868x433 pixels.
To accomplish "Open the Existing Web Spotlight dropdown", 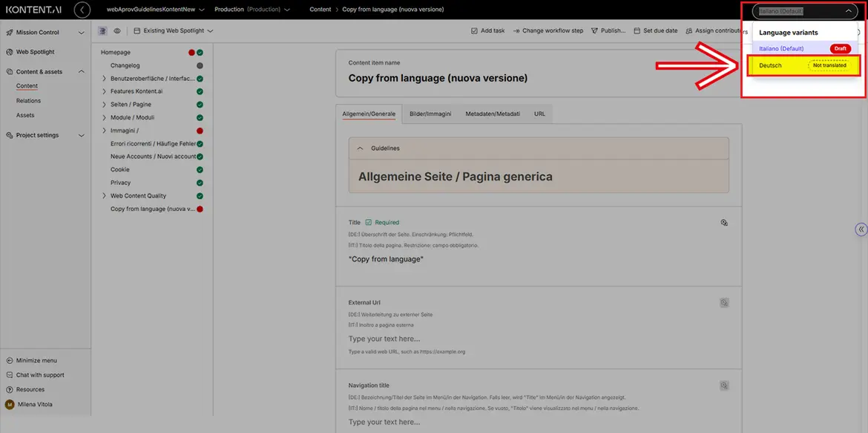I will [174, 31].
